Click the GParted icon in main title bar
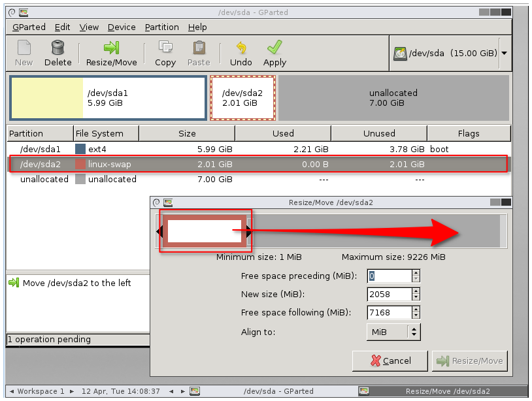The height and width of the screenshot is (401, 532). pos(24,13)
